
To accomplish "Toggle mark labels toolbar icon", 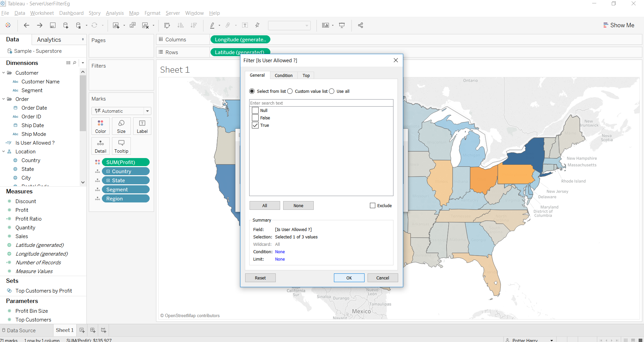I will [x=245, y=25].
